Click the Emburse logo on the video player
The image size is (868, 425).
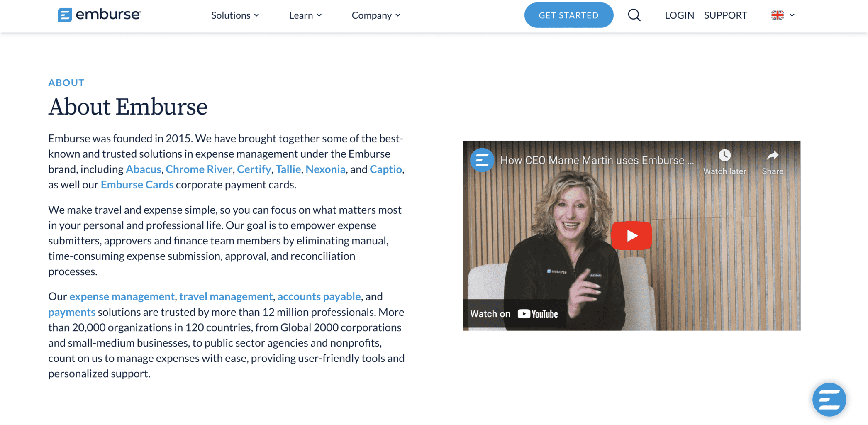(482, 159)
